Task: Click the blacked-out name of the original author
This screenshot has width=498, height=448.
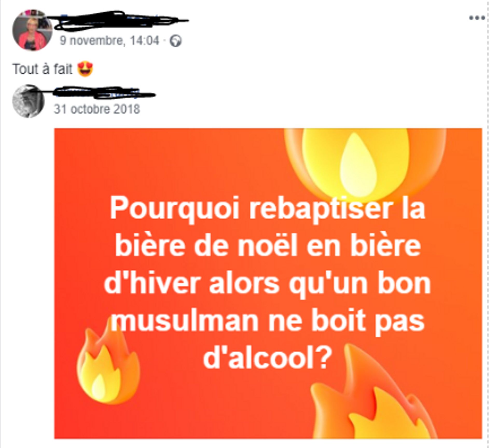Action: click(104, 93)
